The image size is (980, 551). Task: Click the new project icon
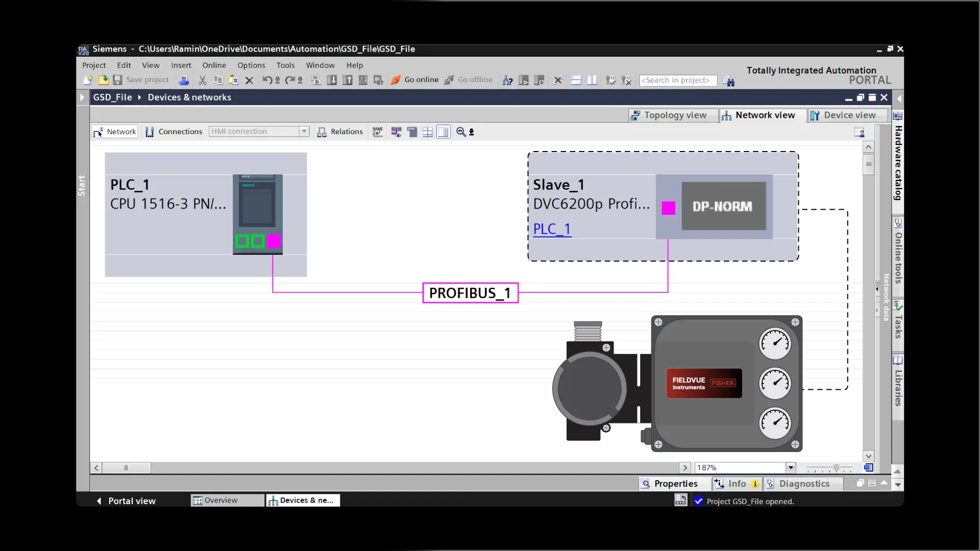[88, 80]
